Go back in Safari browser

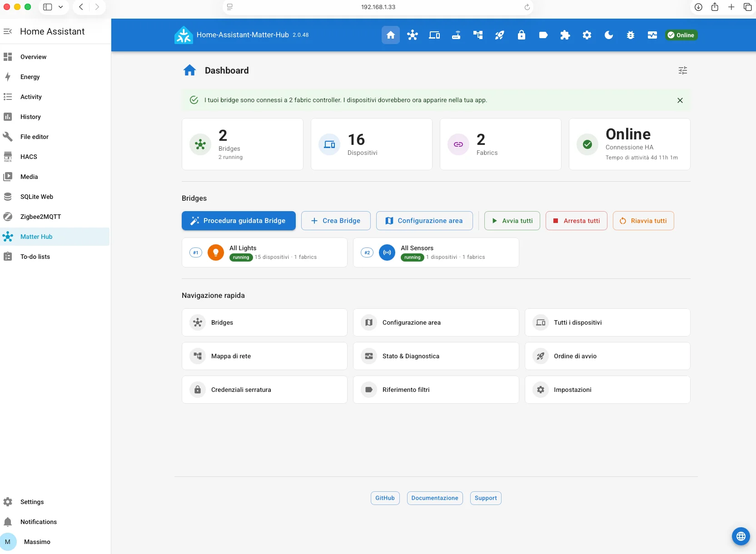[81, 7]
